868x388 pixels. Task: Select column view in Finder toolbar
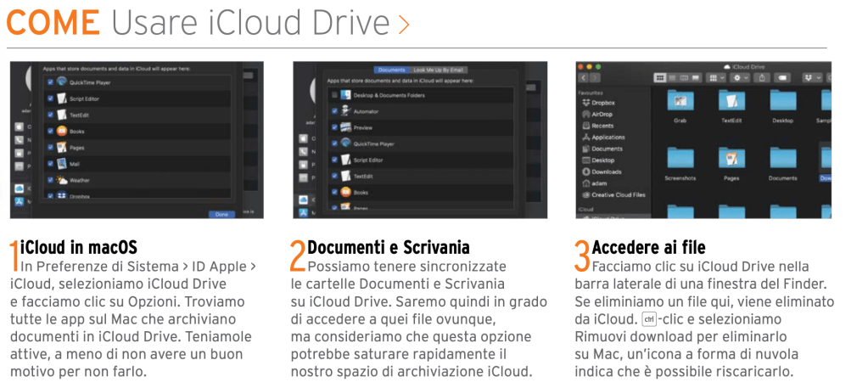[x=684, y=77]
